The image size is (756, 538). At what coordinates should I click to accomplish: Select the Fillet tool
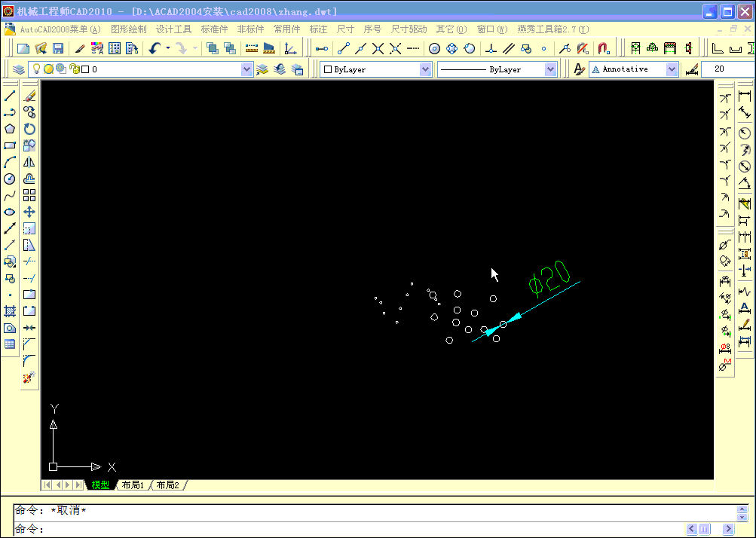point(29,361)
